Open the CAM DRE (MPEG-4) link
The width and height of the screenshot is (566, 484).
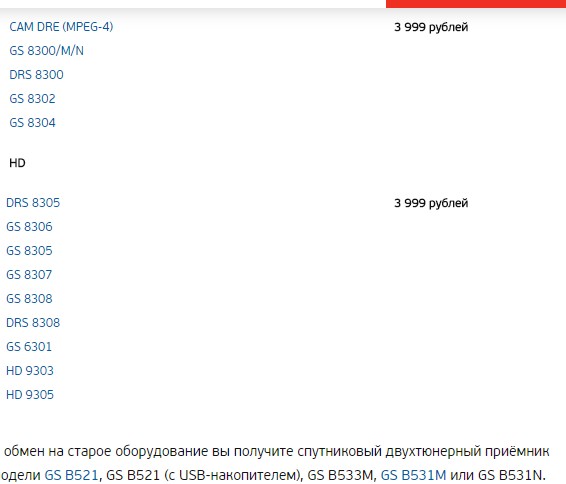tap(61, 27)
